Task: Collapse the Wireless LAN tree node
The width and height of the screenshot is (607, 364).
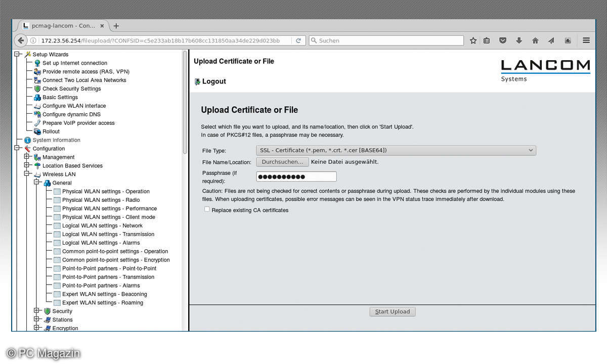Action: (x=27, y=174)
